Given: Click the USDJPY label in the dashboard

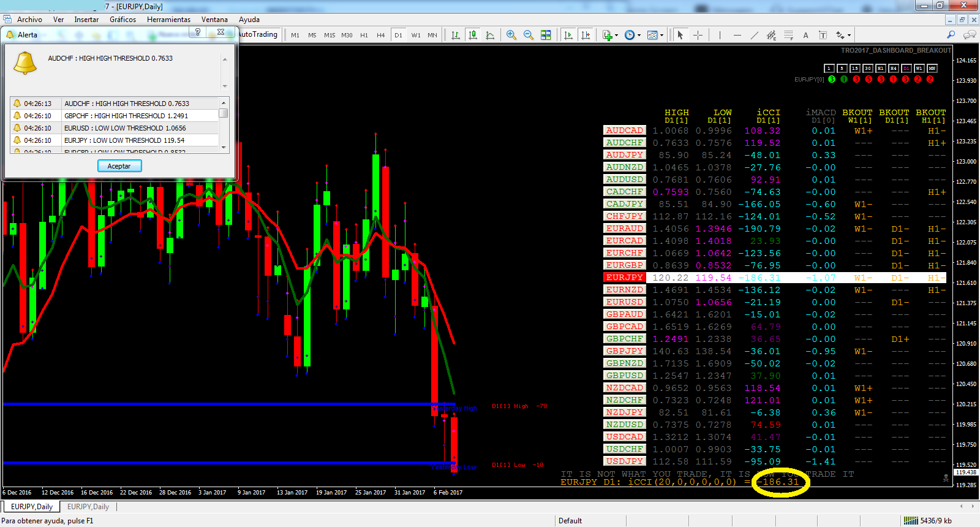Looking at the screenshot, I should (x=625, y=461).
